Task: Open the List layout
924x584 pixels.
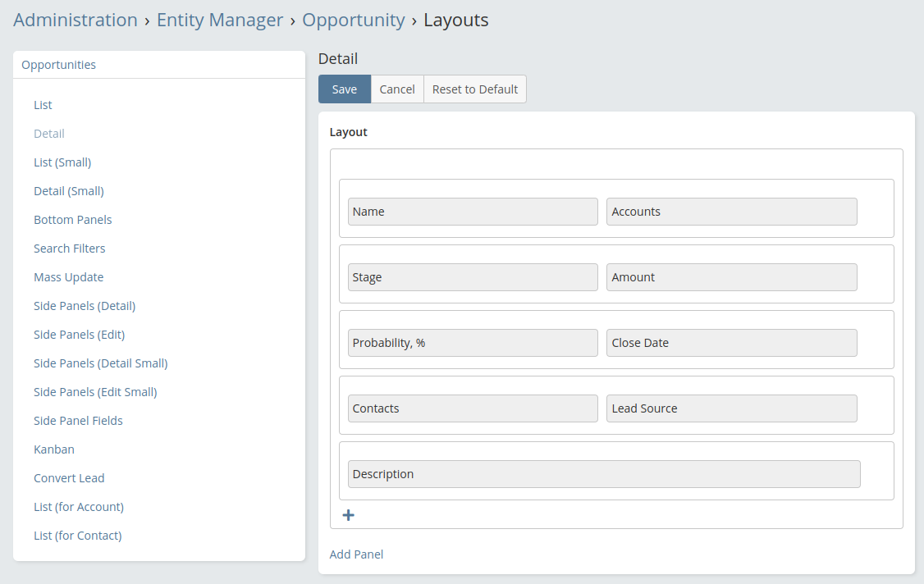Action: point(43,105)
